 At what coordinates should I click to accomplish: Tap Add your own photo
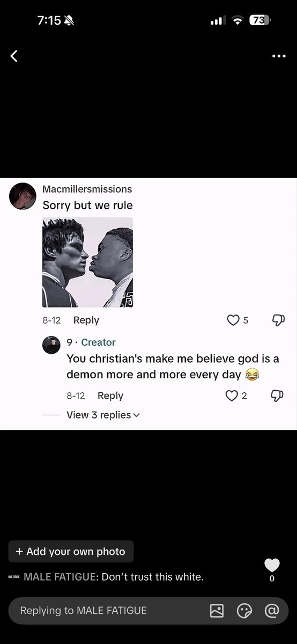tap(71, 551)
